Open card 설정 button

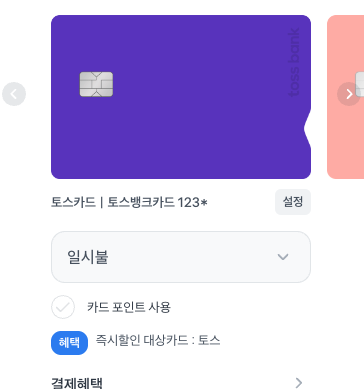(293, 202)
